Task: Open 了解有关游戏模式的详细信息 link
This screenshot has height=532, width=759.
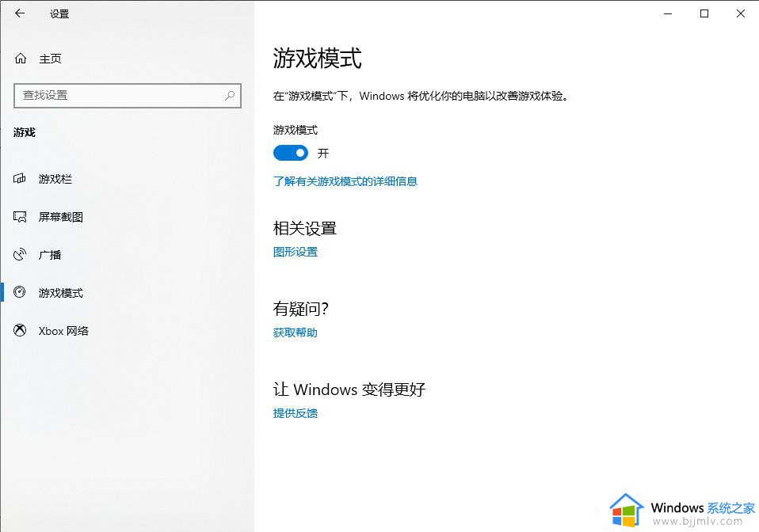Action: [345, 181]
